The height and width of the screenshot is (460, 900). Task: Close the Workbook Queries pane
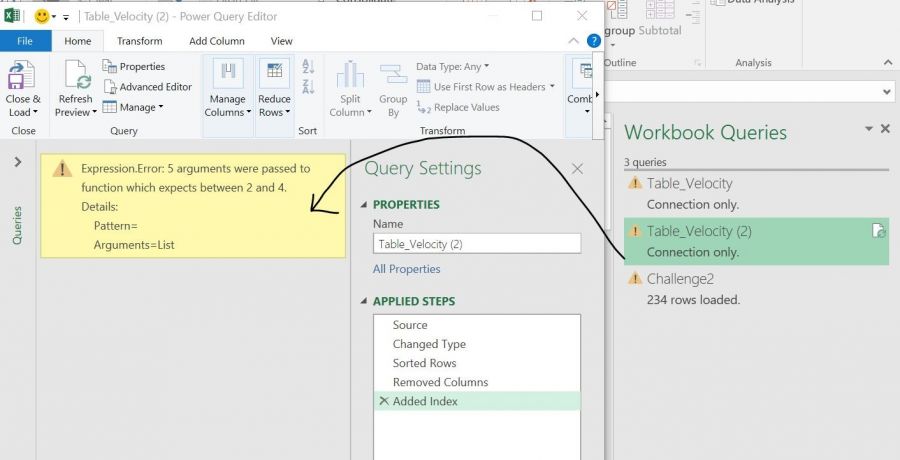885,129
